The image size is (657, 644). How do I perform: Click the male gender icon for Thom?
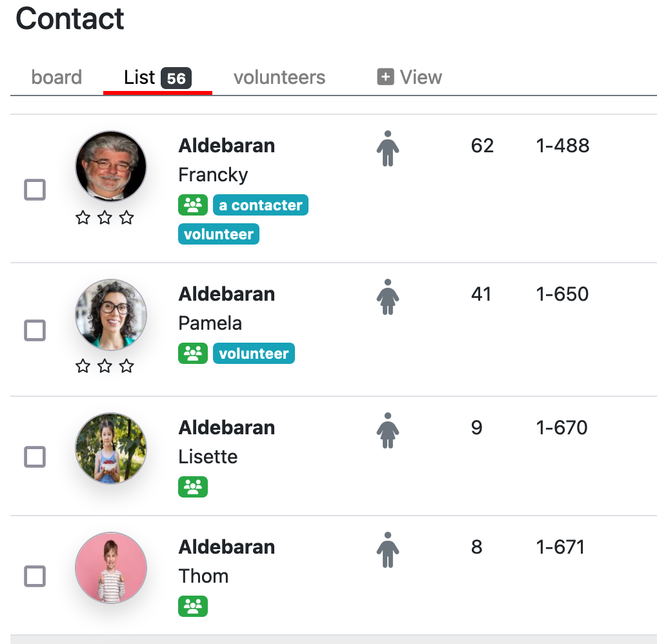388,550
